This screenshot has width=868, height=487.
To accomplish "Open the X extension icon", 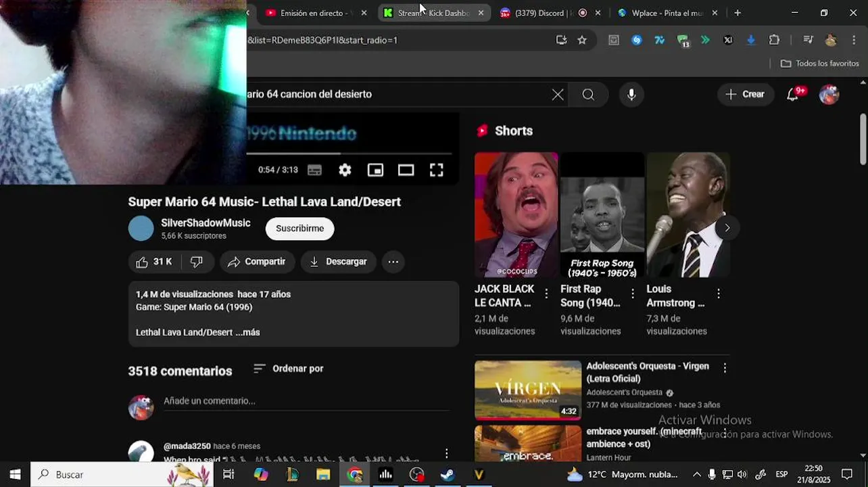I will pyautogui.click(x=728, y=40).
